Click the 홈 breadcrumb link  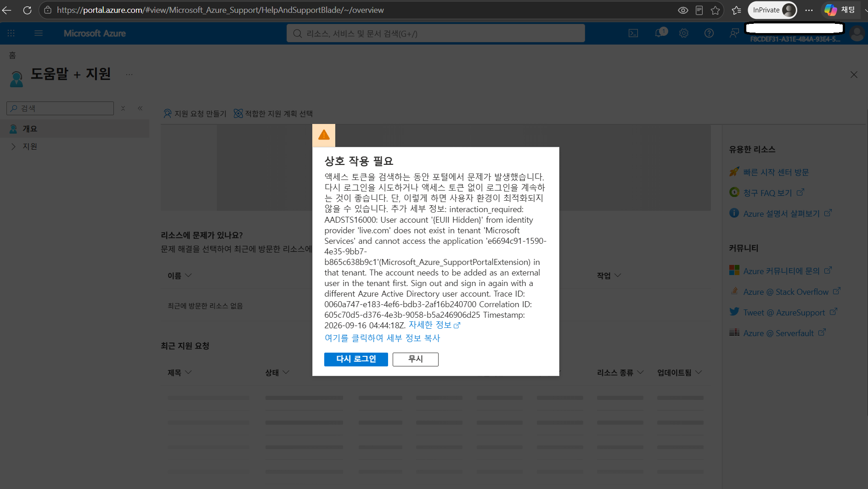[x=12, y=56]
